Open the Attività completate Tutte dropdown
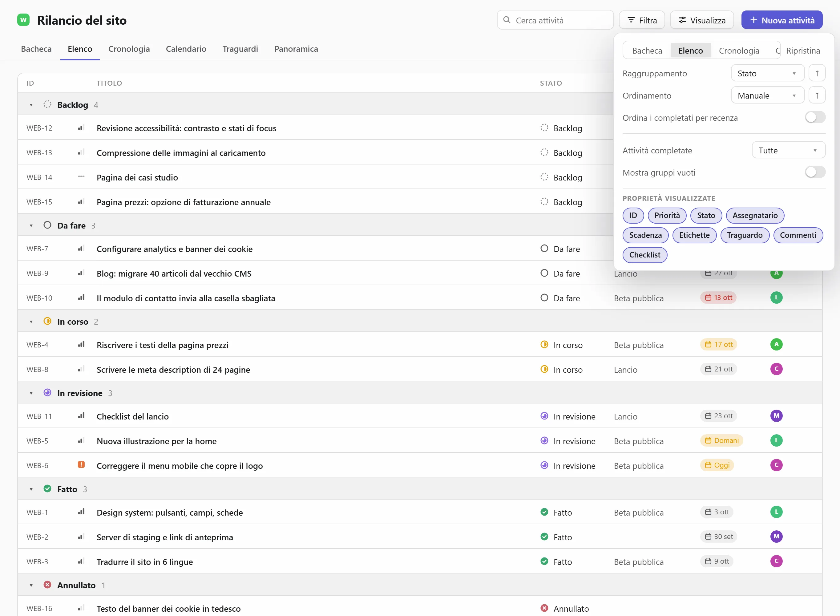 click(x=789, y=150)
